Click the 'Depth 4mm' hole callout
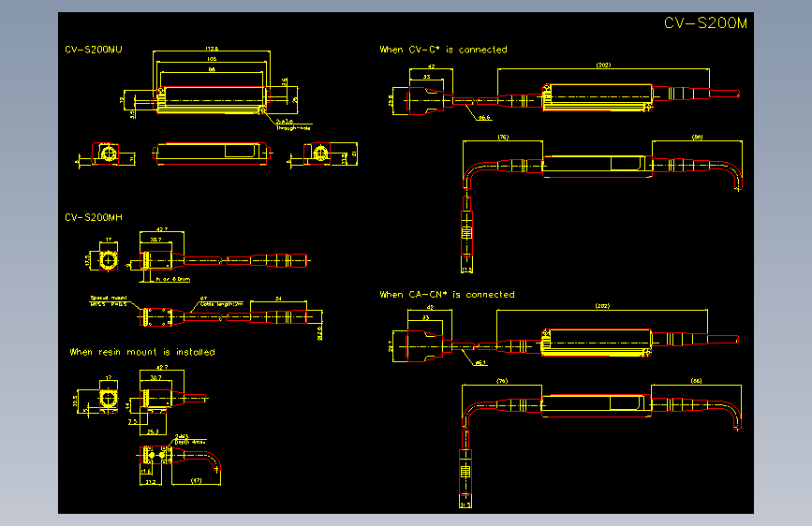812x526 pixels. [190, 442]
